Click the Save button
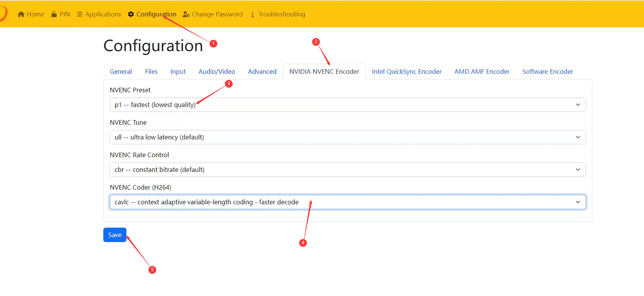This screenshot has width=644, height=296. click(x=115, y=235)
